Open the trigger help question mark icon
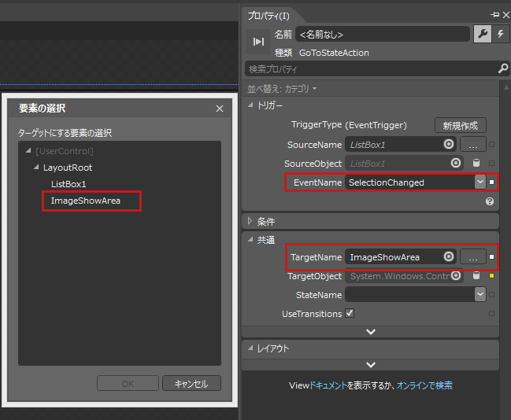The height and width of the screenshot is (420, 511). click(490, 201)
